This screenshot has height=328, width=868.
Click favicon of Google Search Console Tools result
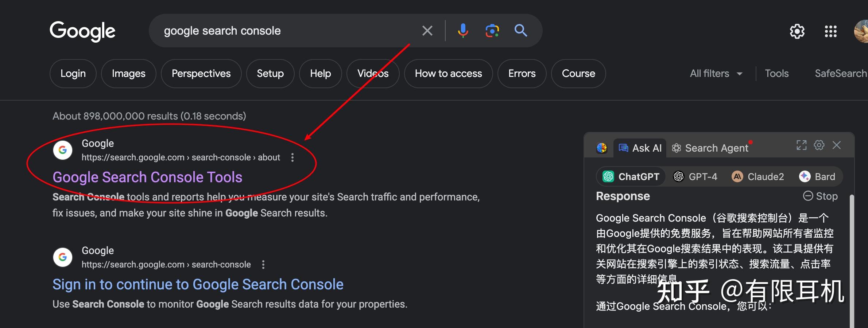click(63, 150)
